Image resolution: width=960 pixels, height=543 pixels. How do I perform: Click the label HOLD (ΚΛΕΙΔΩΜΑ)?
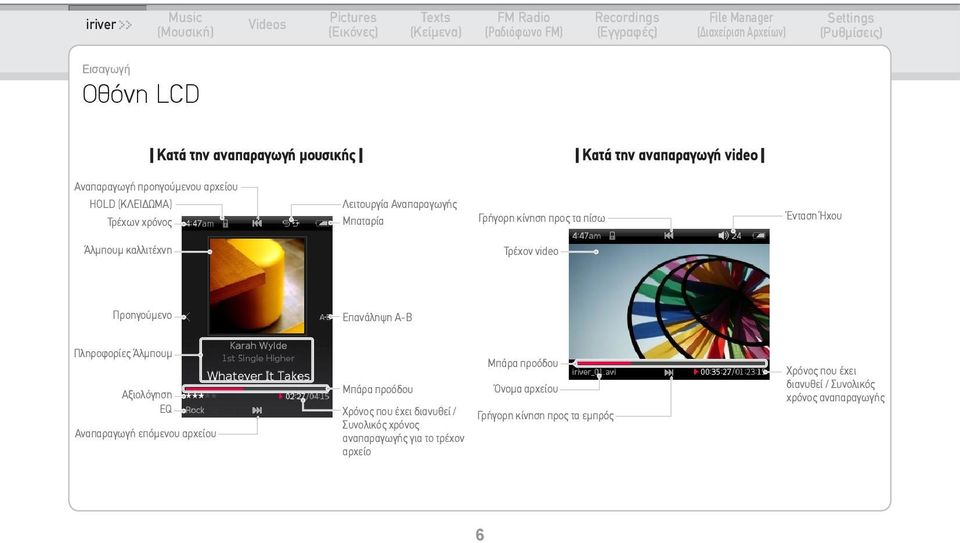[131, 204]
